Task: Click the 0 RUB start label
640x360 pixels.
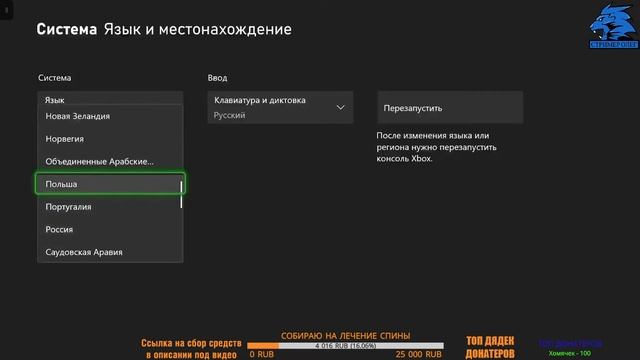Action: coord(262,355)
